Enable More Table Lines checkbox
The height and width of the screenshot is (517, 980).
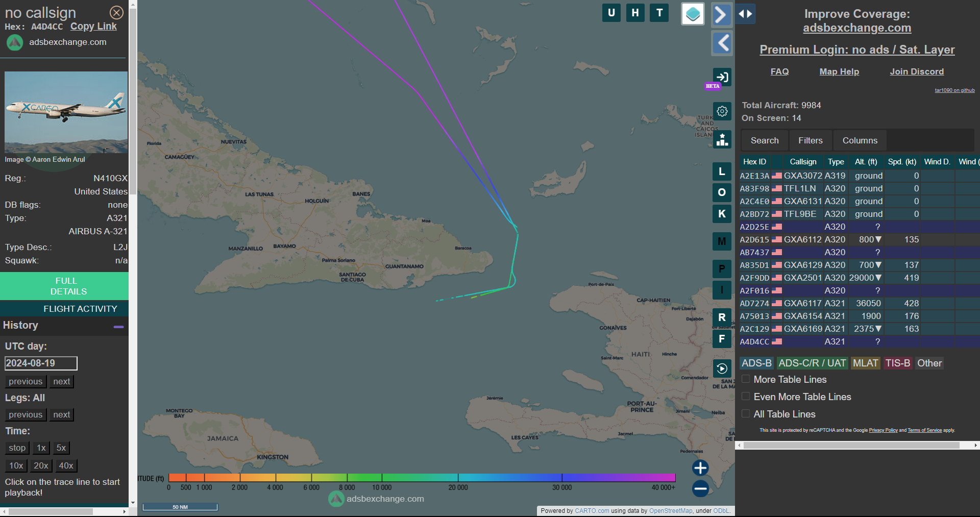click(746, 379)
